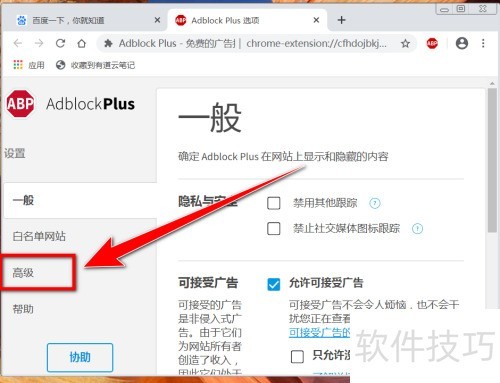Click the 确定 Adblock Plus 在网站上显示 description text
Image resolution: width=500 pixels, height=383 pixels.
[x=283, y=156]
